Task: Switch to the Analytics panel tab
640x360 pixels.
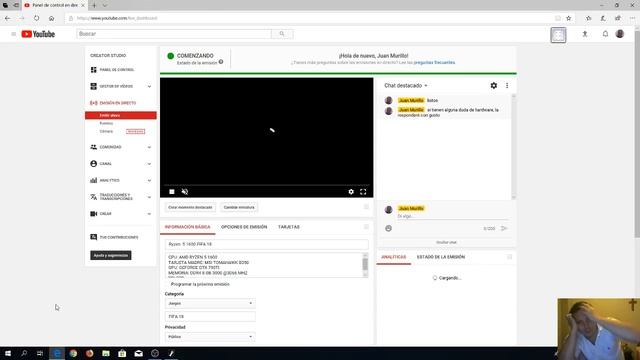Action: coord(393,257)
